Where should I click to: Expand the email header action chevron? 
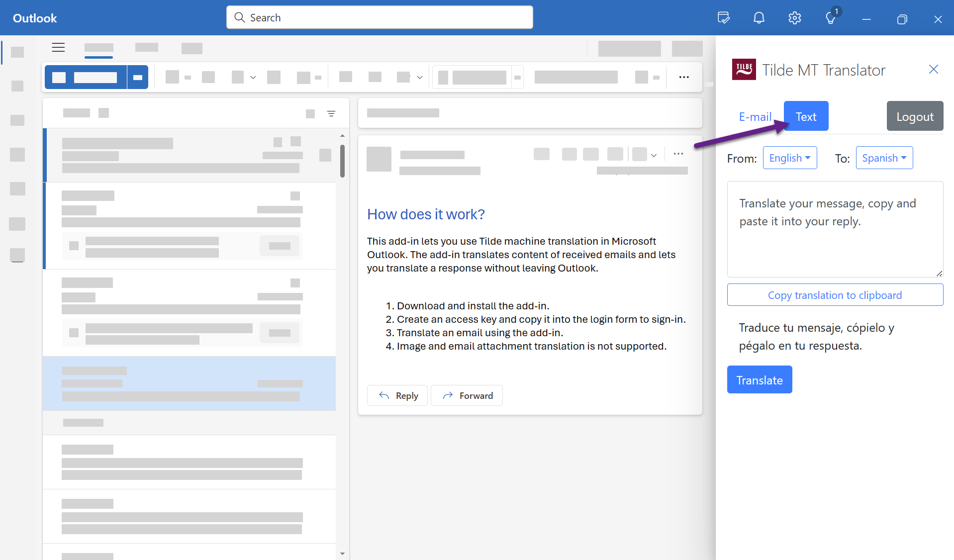point(654,155)
